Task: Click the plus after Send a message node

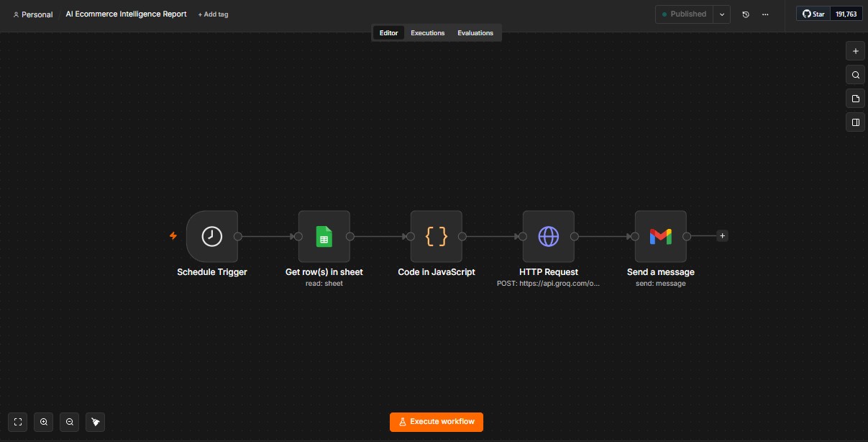Action: point(722,235)
